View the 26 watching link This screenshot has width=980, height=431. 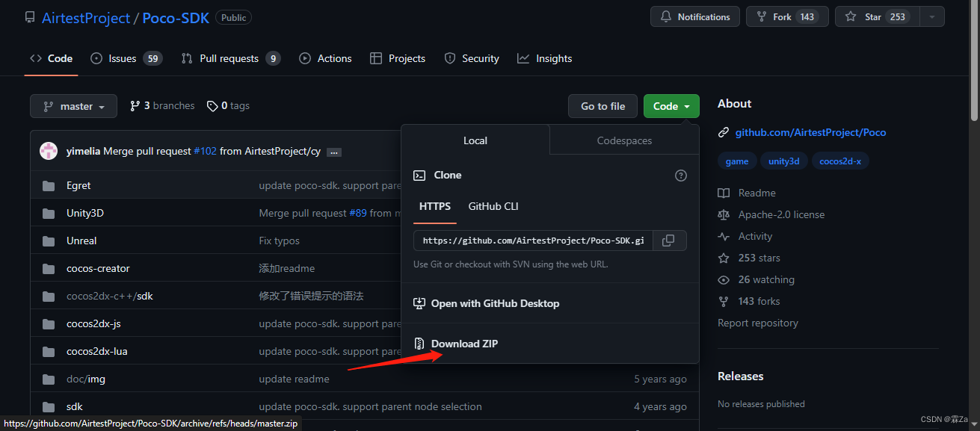point(756,279)
